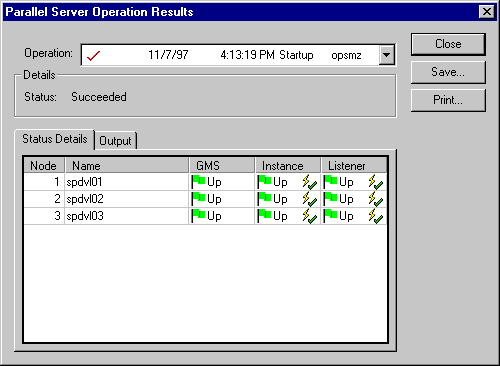Click the Save... button

448,72
